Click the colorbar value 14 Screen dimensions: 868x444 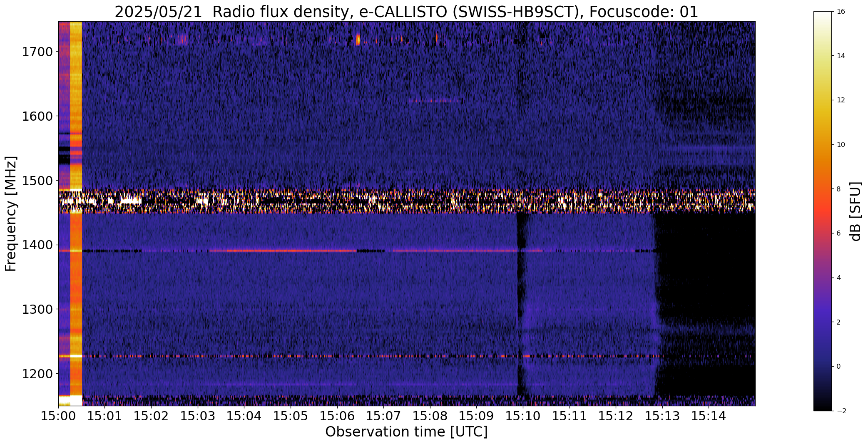[841, 56]
